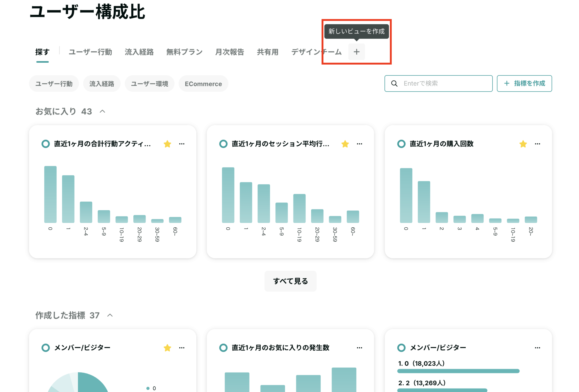The width and height of the screenshot is (579, 392).
Task: Open the 月次報告 tab
Action: point(230,52)
